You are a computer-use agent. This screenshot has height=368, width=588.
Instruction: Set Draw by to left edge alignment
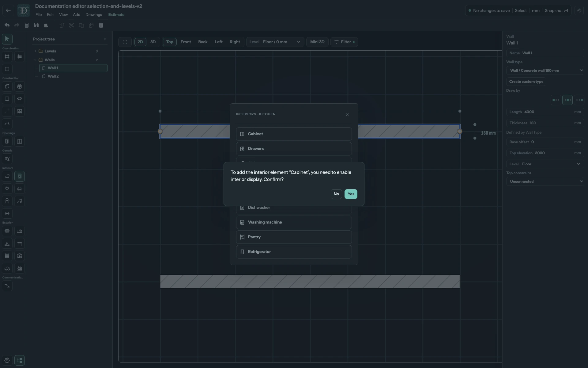(556, 100)
